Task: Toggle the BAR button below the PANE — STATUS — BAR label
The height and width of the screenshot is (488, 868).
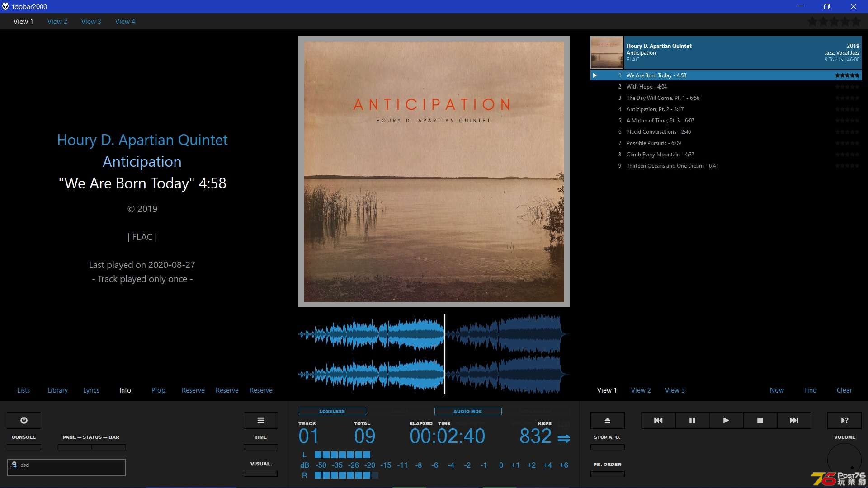Action: point(109,447)
